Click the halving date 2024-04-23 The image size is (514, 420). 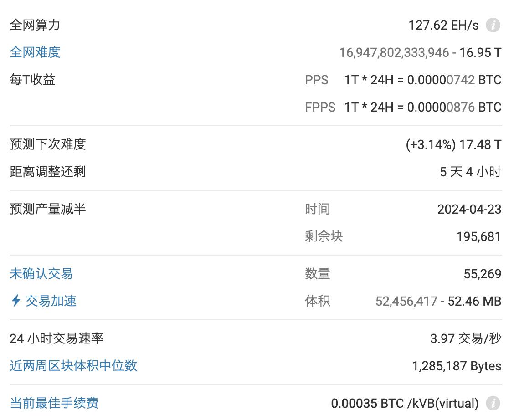(x=469, y=209)
